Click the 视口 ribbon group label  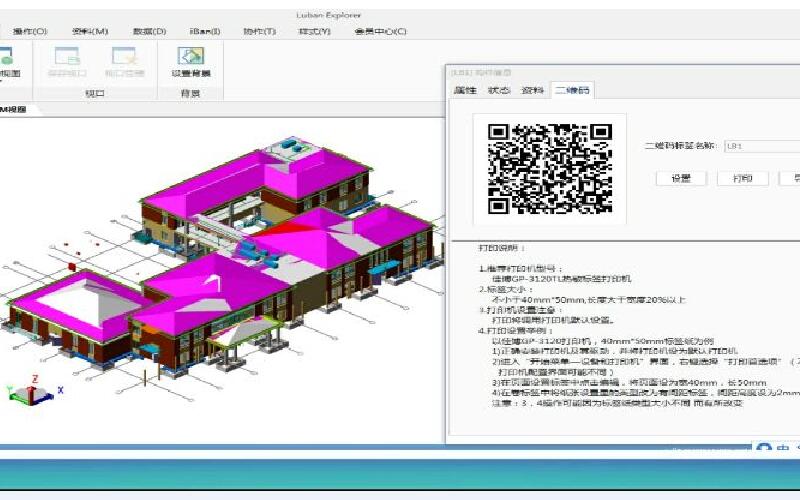point(95,93)
